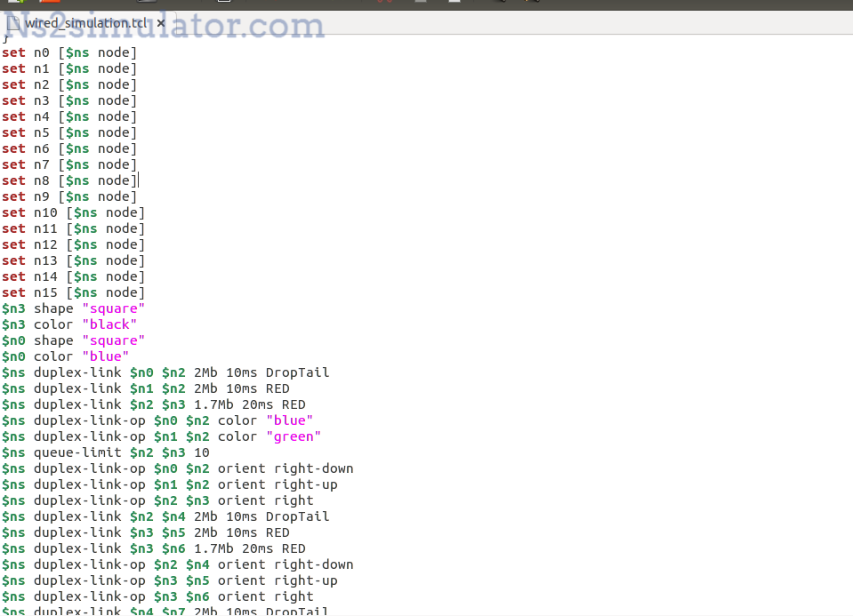Click "green" on the duplex-link-op $n1 $n2 color line
Image resolution: width=853 pixels, height=616 pixels.
(294, 436)
